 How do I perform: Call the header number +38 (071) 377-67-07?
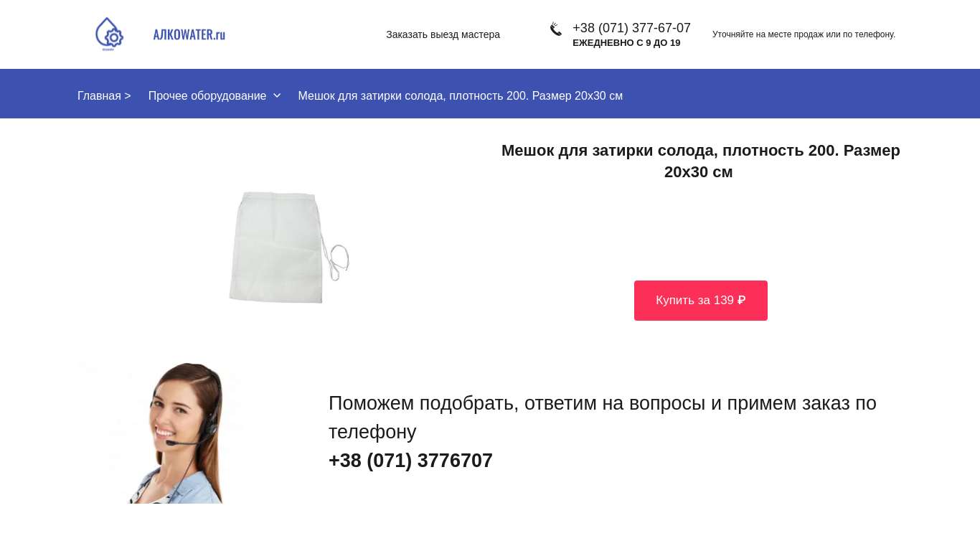[631, 28]
